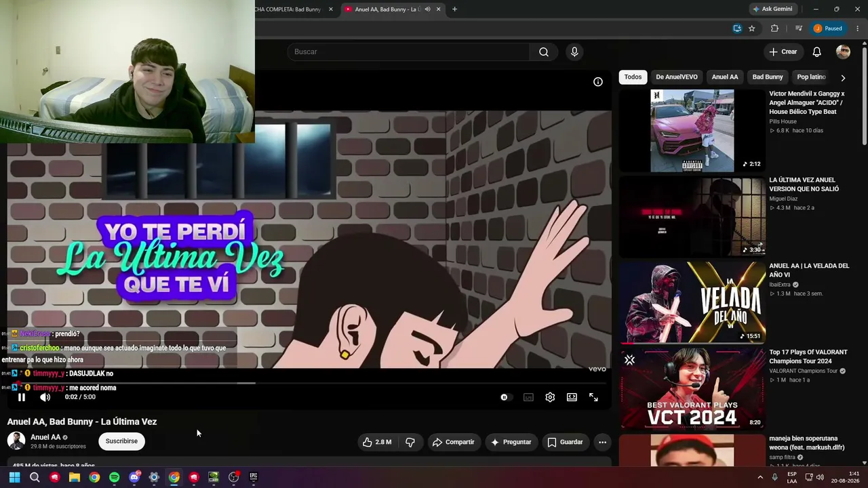Open the La Última Vez Anuel version thumbnail
This screenshot has height=488, width=868.
pos(692,217)
